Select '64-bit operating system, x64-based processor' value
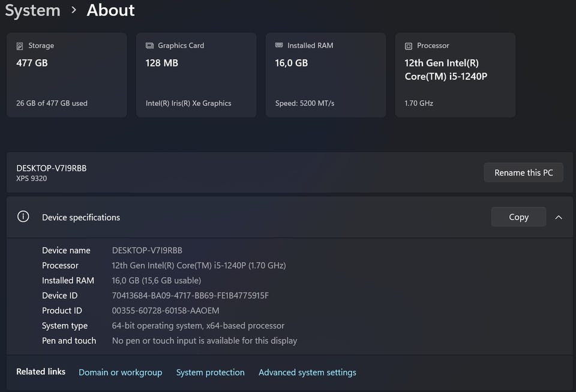 click(198, 325)
